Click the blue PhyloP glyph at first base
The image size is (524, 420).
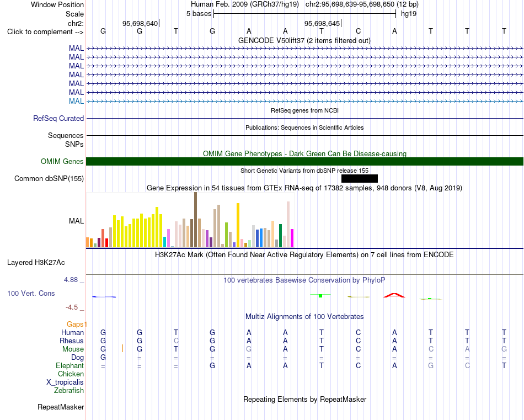pyautogui.click(x=104, y=296)
